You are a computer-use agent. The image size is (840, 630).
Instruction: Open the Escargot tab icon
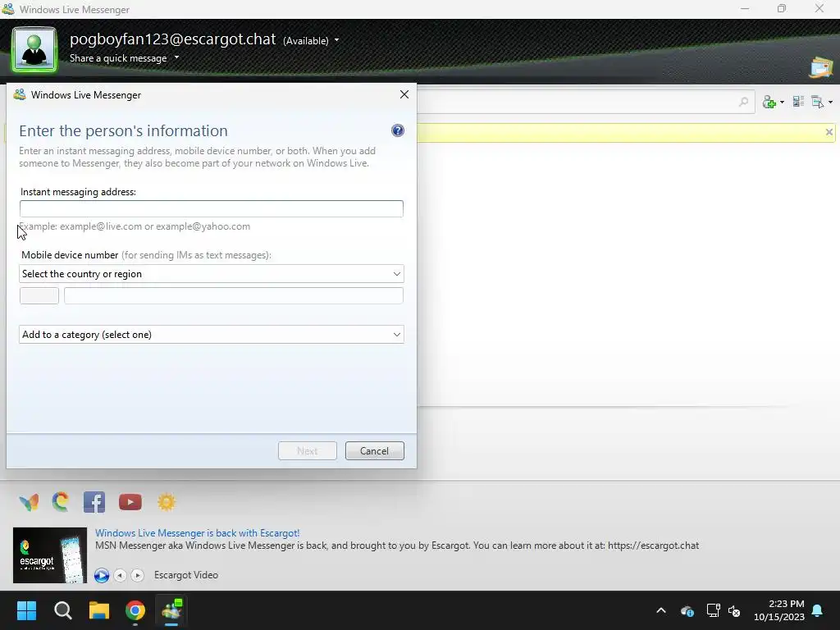[61, 502]
